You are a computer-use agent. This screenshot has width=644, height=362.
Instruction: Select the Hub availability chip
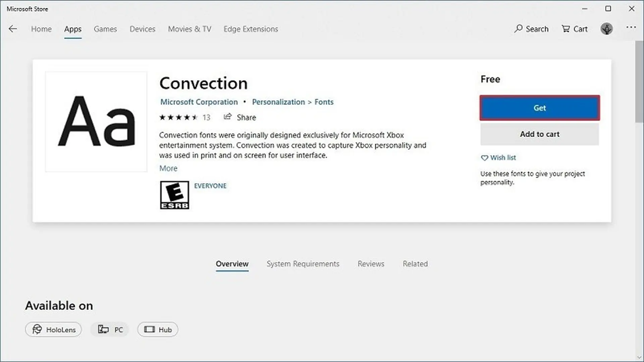coord(158,329)
